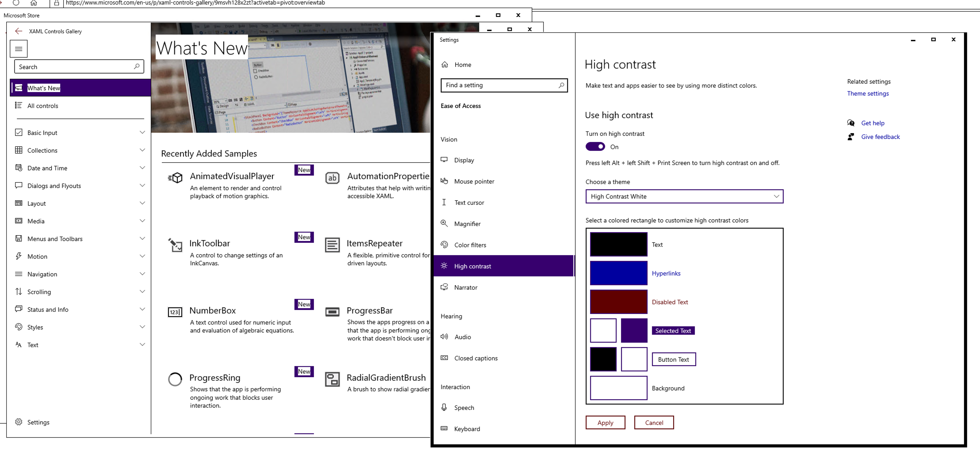This screenshot has height=455, width=980.
Task: Click the AnimatedVisualPlayer sample icon
Action: point(175,178)
